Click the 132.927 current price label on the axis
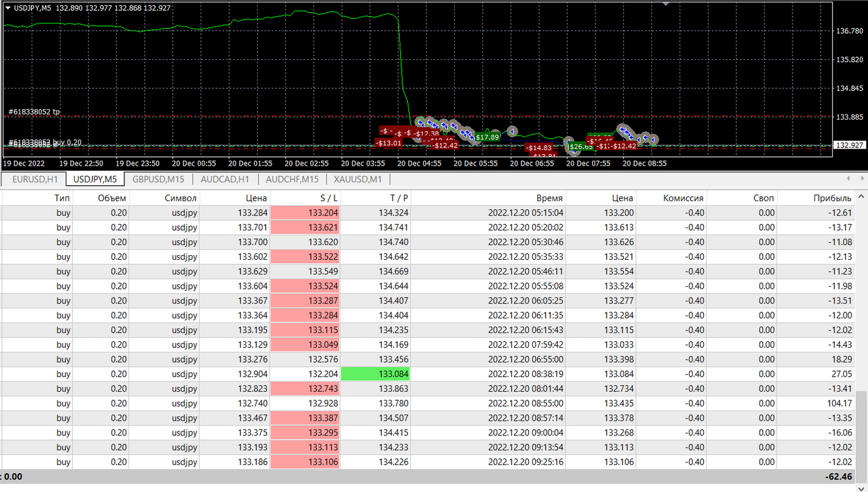This screenshot has width=868, height=492. coord(851,145)
